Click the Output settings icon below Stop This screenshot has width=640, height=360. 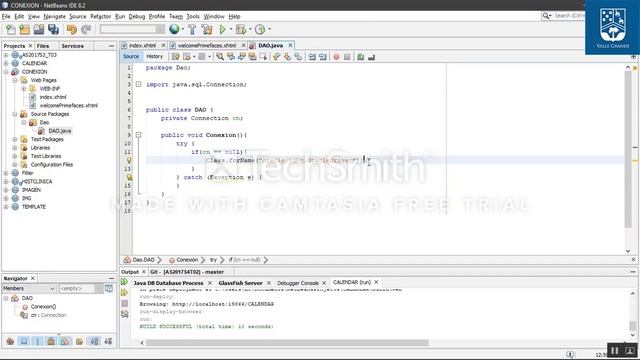tap(124, 314)
